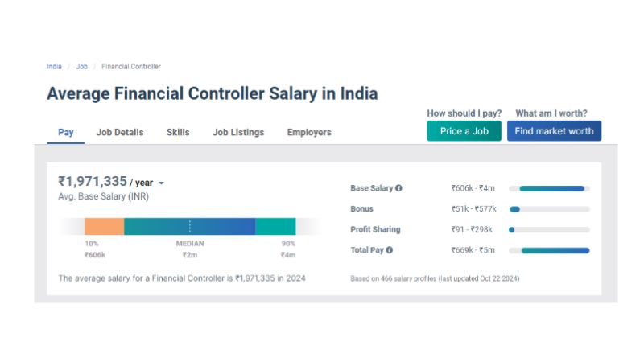Click the Total Pay range bar
The width and height of the screenshot is (644, 362).
tap(555, 250)
